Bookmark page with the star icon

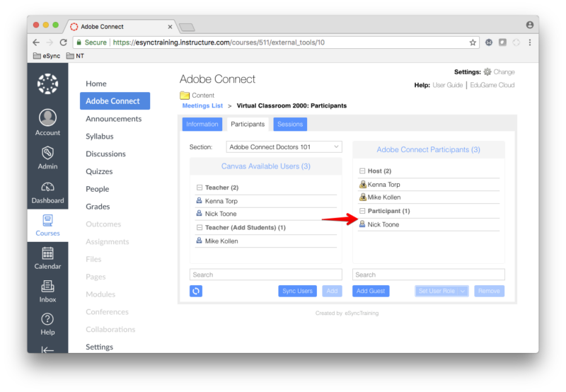(x=473, y=42)
